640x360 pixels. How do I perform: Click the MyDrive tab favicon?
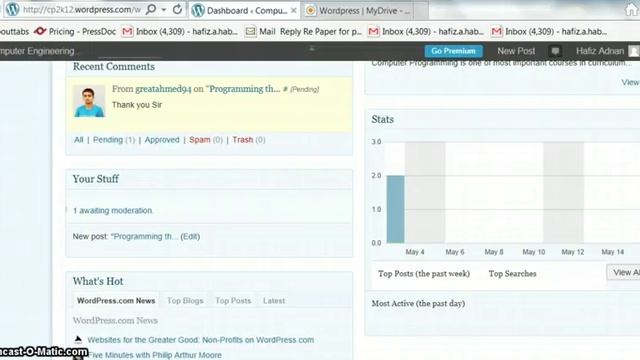click(310, 11)
